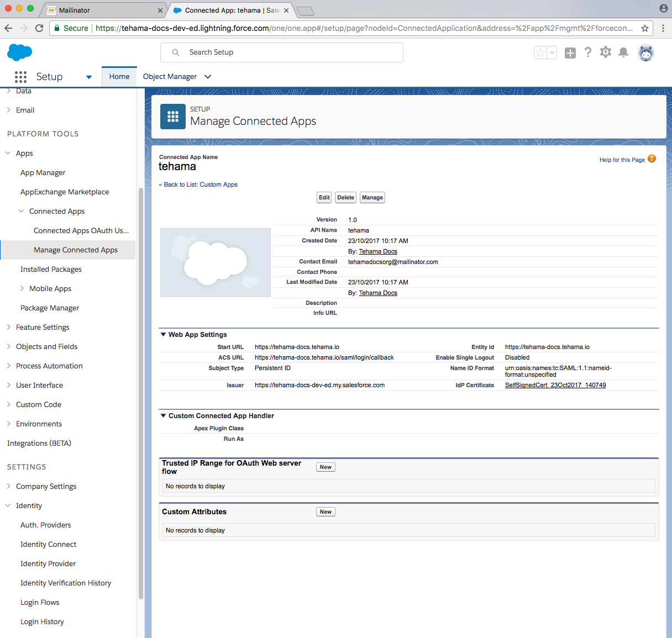
Task: Expand the Email tree node
Action: click(8, 110)
